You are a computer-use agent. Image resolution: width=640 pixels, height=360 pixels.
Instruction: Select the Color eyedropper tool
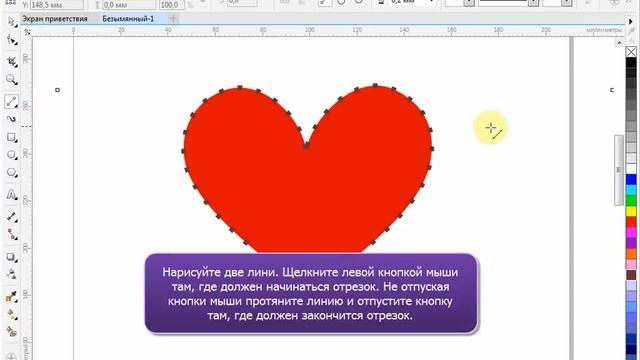[11, 296]
